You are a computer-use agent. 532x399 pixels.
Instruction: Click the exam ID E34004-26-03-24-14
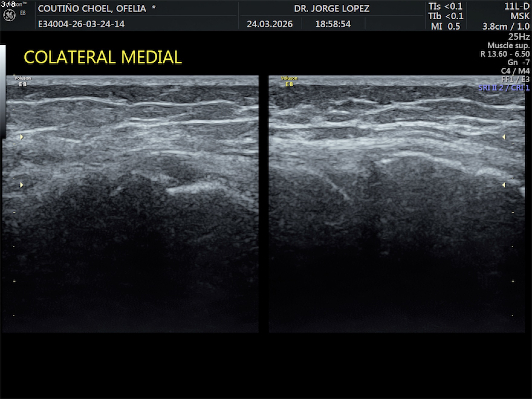[81, 24]
